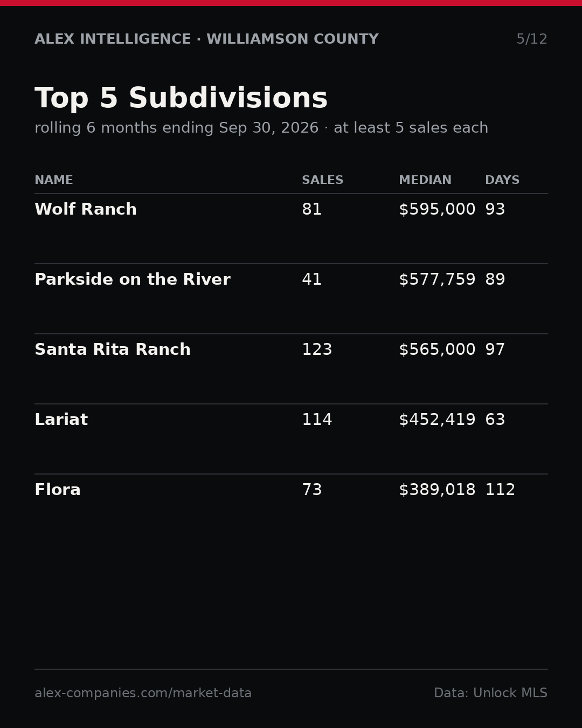Select the Lariat subdivision name
This screenshot has width=582, height=728.
click(61, 420)
